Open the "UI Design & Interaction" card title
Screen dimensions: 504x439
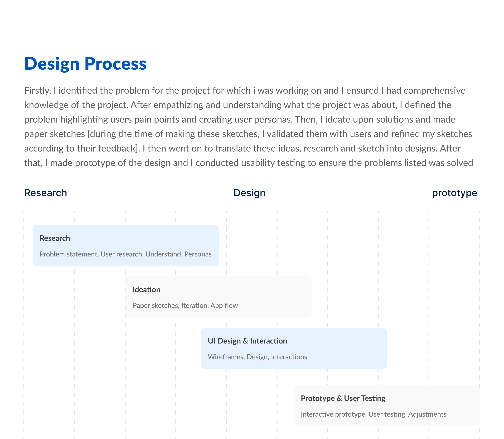pyautogui.click(x=247, y=341)
